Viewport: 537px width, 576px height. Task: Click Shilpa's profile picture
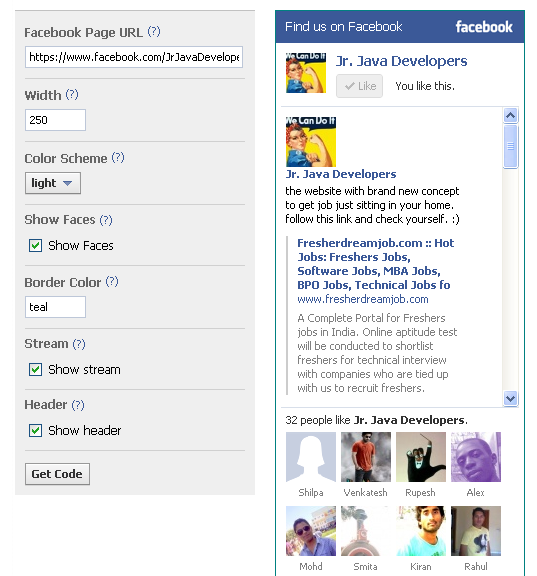pos(311,457)
